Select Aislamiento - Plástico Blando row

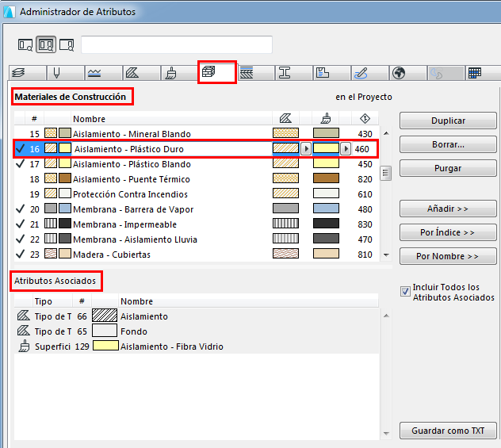click(196, 164)
